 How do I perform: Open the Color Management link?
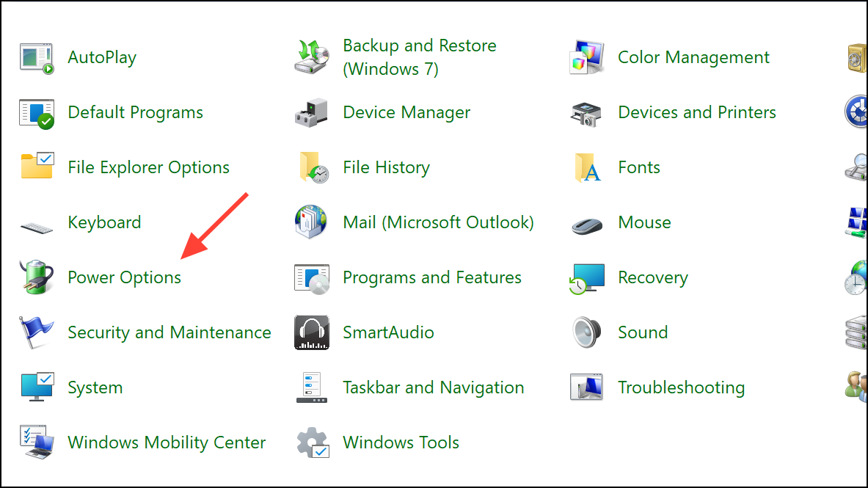[693, 57]
